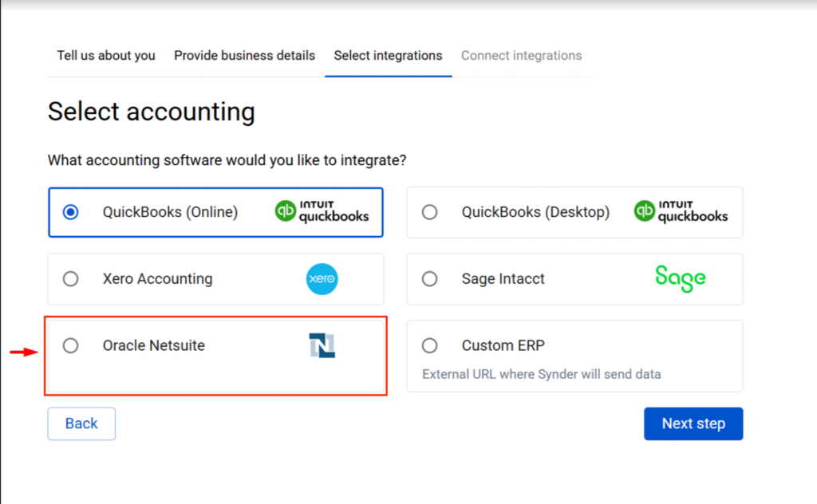
Task: Go to the 'Tell us about you' tab
Action: click(x=106, y=56)
